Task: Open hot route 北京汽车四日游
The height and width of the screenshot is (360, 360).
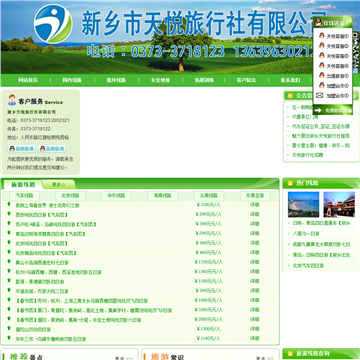Action: pyautogui.click(x=308, y=266)
